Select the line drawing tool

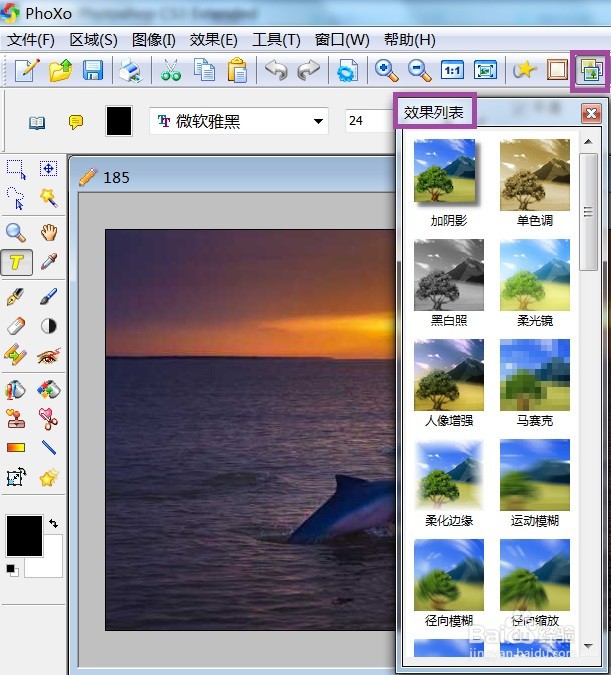click(49, 448)
